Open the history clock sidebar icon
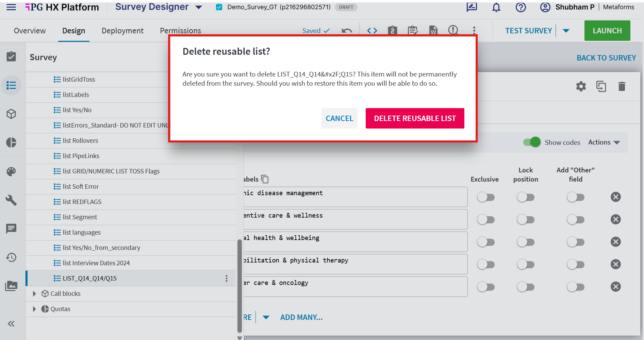This screenshot has height=340, width=644. pyautogui.click(x=11, y=257)
